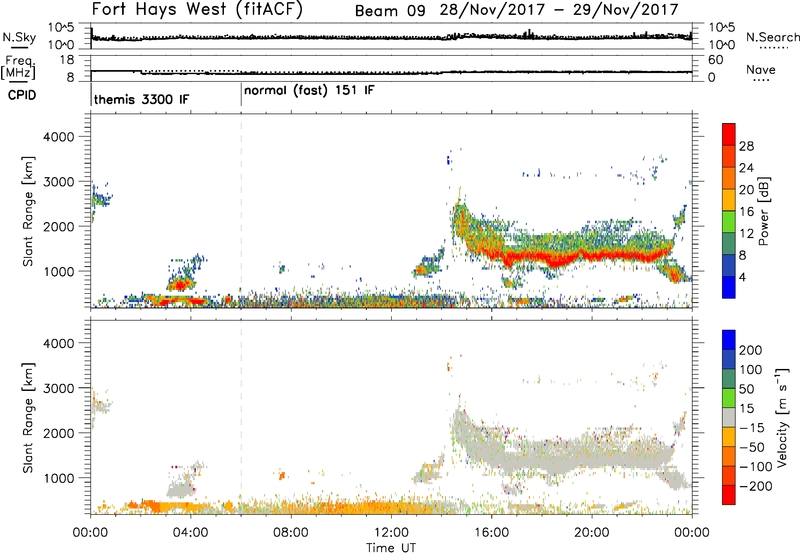
Task: Click Power colorbar tick label '12'
Action: [x=746, y=234]
